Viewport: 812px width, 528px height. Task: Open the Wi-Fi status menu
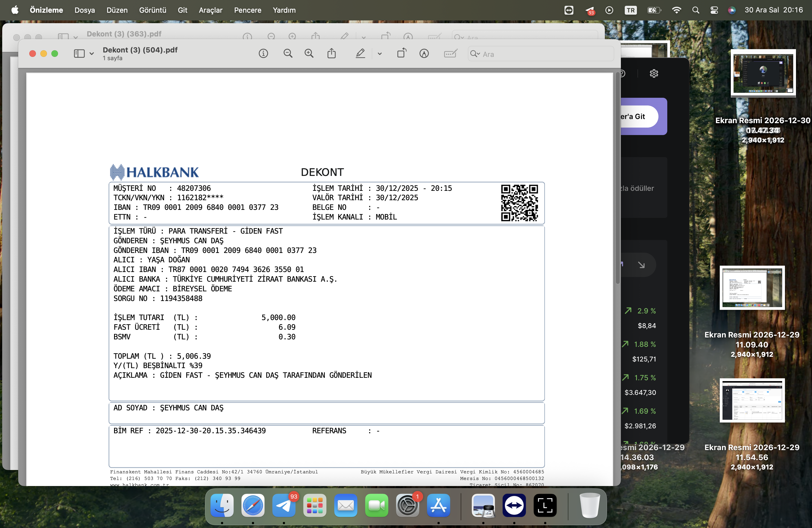(x=676, y=10)
